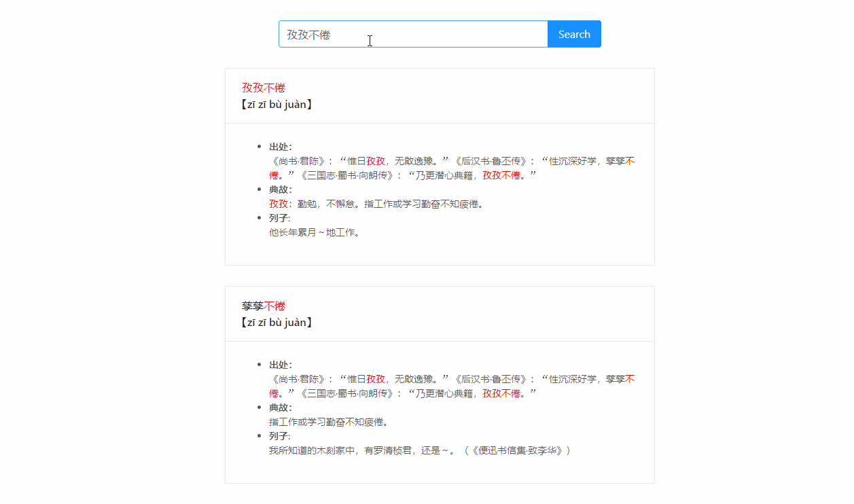This screenshot has width=854, height=504.
Task: Click 出处 label in second result card
Action: pos(281,365)
